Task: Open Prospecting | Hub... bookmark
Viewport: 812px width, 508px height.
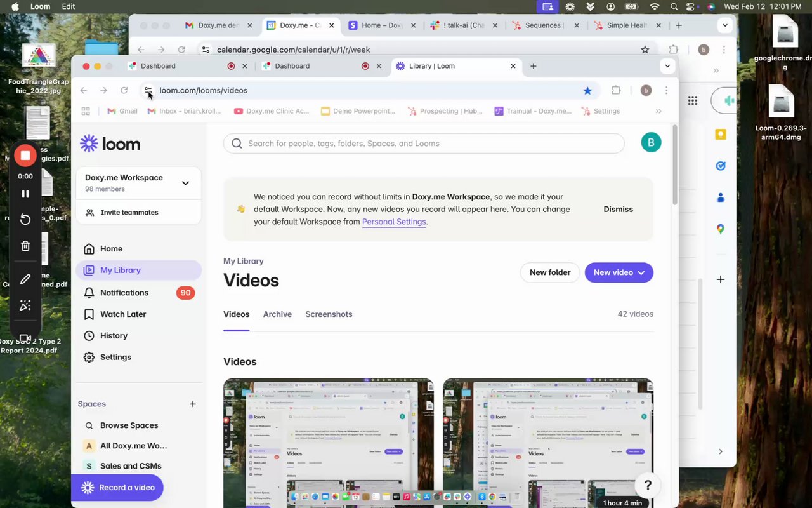Action: click(445, 111)
